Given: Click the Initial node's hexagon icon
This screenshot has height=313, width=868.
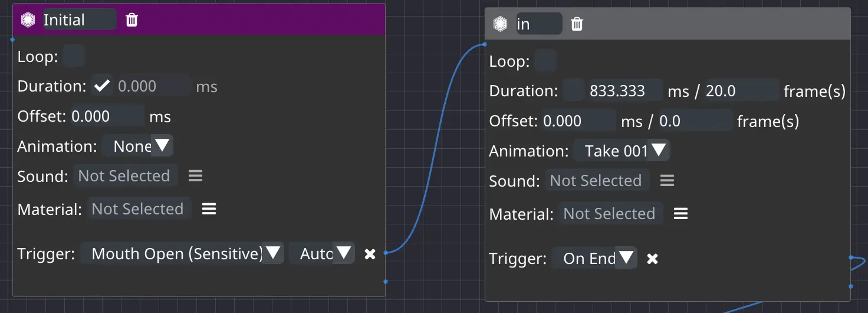Looking at the screenshot, I should click(x=28, y=20).
